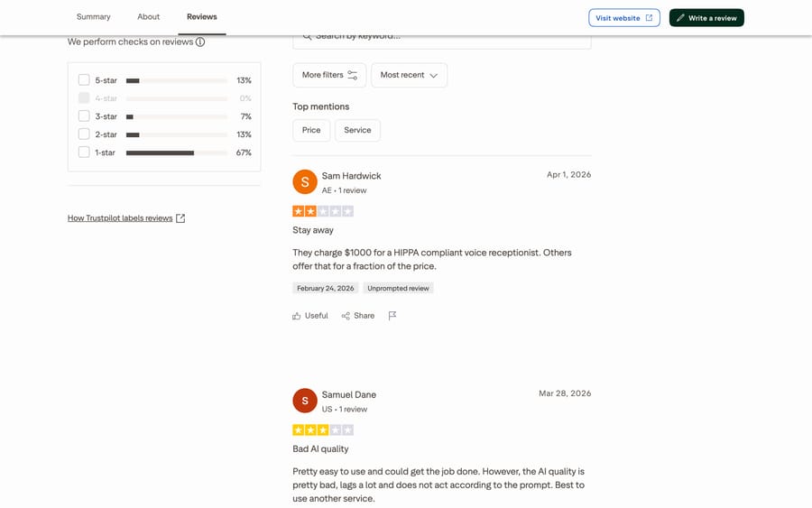Flag Sam Hardwick's review

pyautogui.click(x=392, y=316)
